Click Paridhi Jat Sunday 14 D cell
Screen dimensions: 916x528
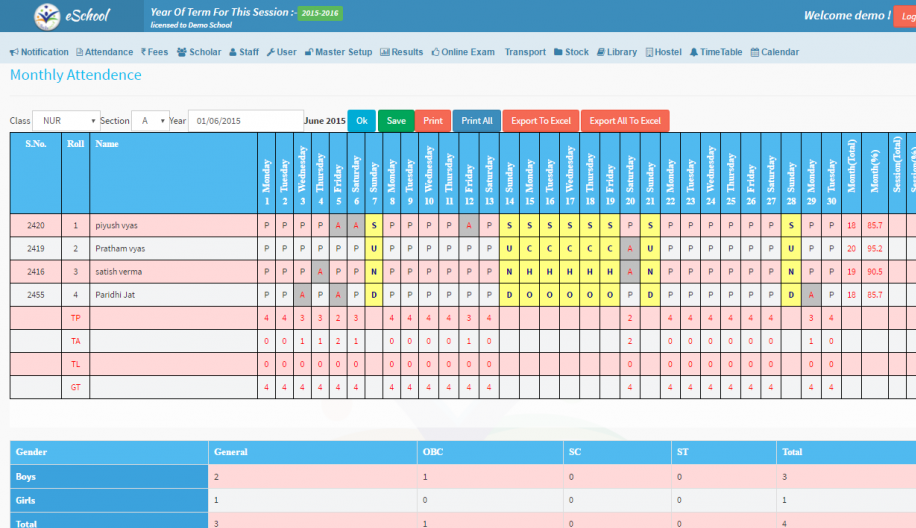click(x=509, y=295)
